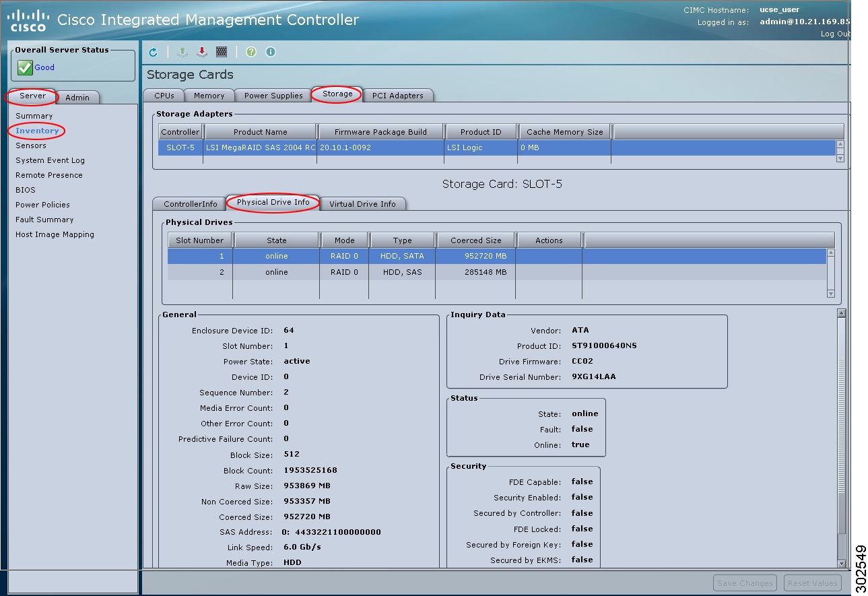Select the ControllerInfo tab

(189, 203)
